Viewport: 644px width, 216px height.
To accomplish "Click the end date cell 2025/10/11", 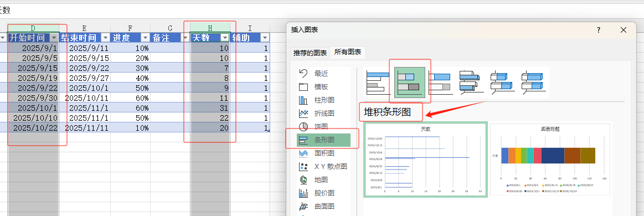I will click(85, 97).
